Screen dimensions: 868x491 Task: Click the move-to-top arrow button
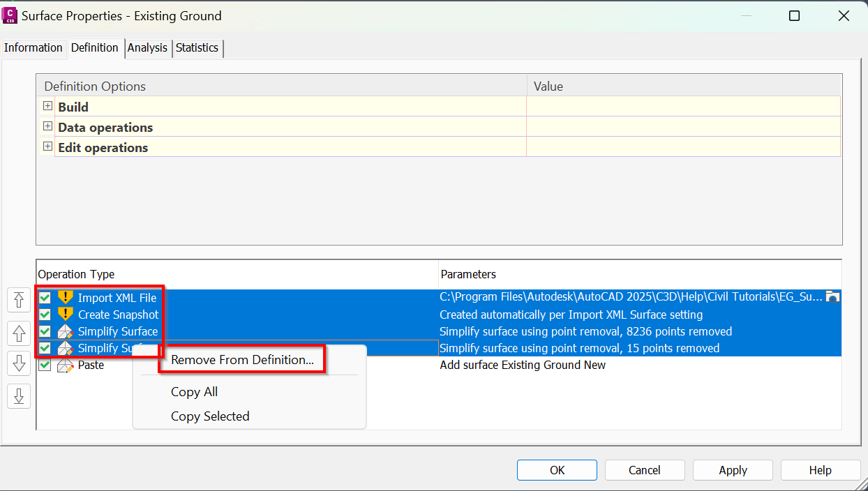19,300
